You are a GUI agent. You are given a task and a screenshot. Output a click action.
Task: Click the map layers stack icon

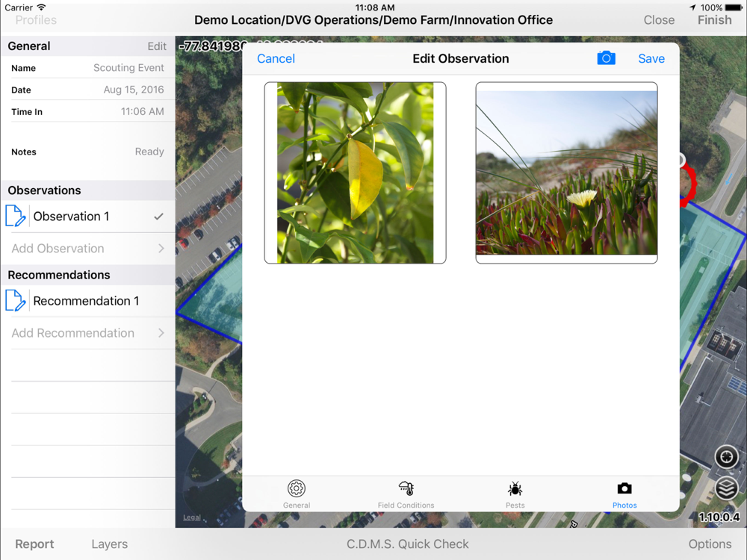pos(726,488)
